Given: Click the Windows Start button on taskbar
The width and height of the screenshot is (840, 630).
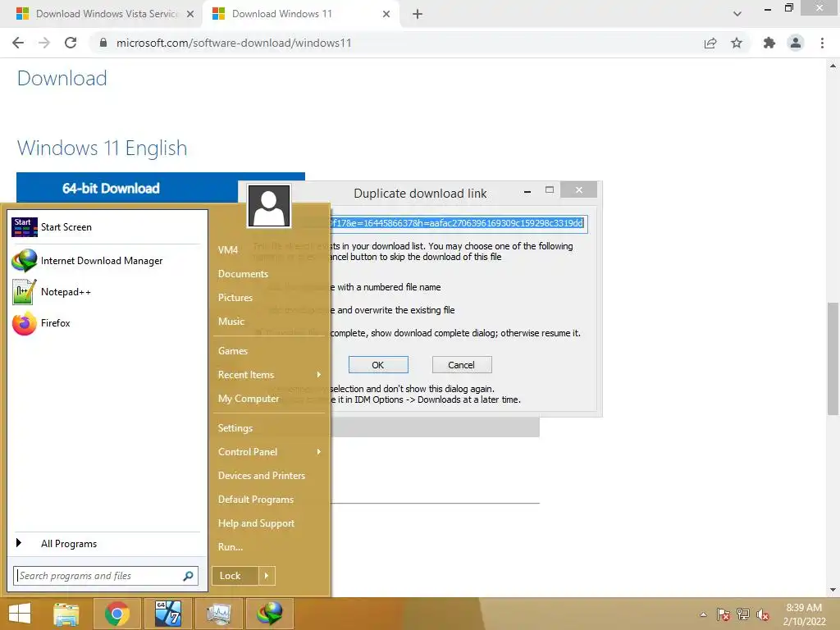Looking at the screenshot, I should pos(20,614).
